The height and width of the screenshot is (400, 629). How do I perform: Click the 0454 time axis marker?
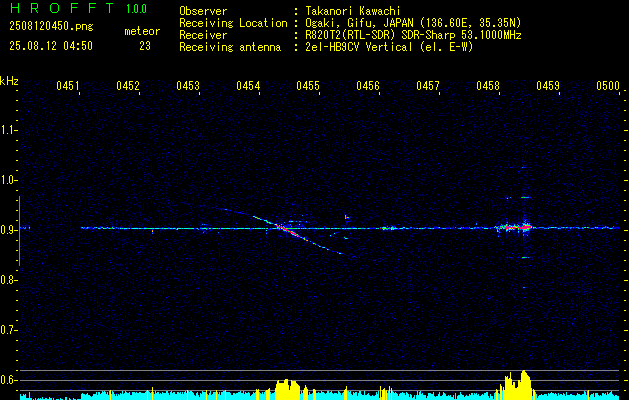coord(248,85)
